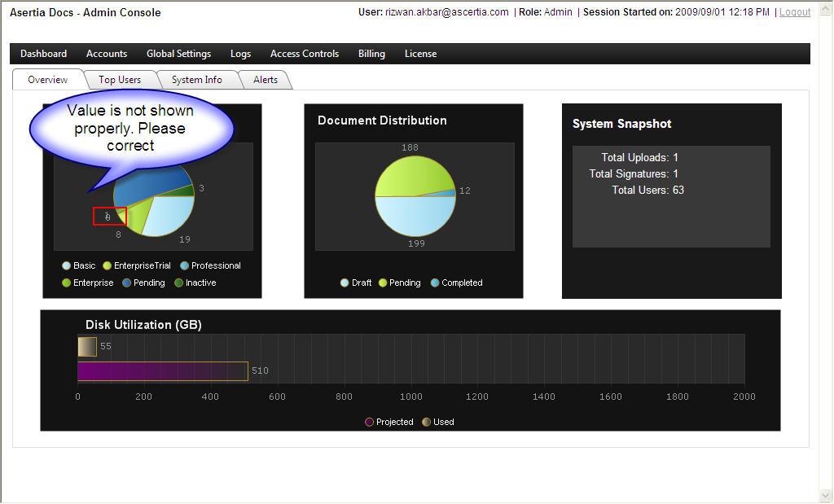Switch to the Top Users tab

[120, 80]
